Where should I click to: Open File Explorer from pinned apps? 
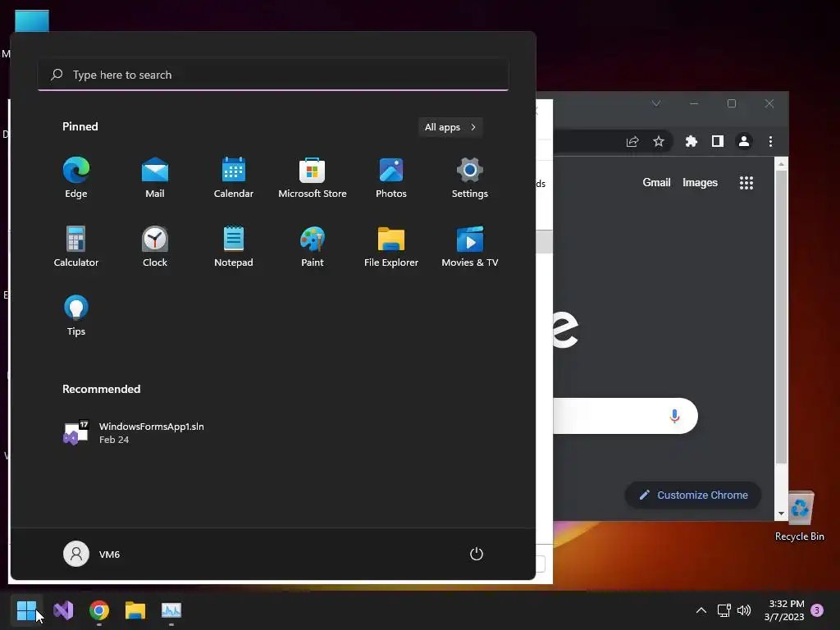[x=391, y=246]
